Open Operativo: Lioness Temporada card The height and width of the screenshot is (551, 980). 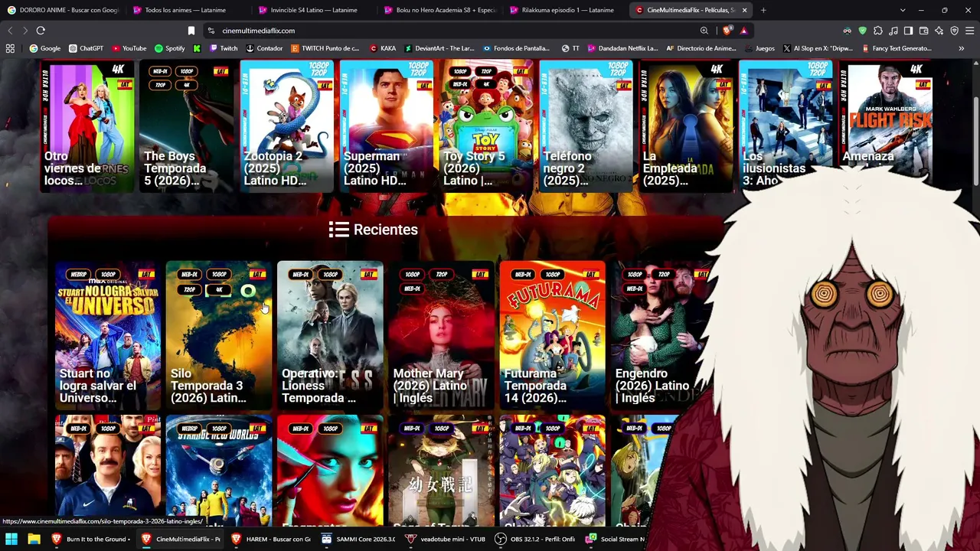[x=330, y=335]
